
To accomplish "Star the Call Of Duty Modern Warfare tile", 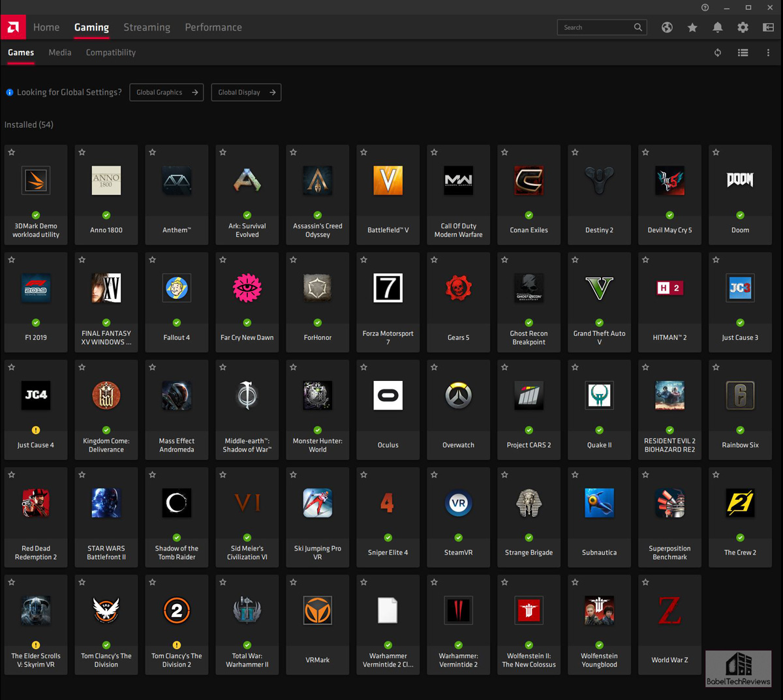I will point(435,152).
